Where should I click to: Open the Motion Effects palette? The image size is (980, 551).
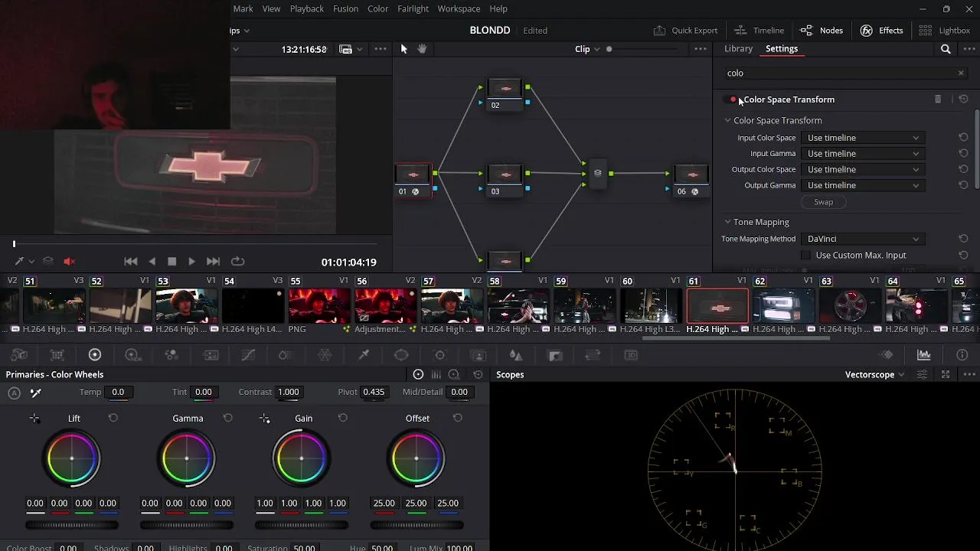pos(210,355)
